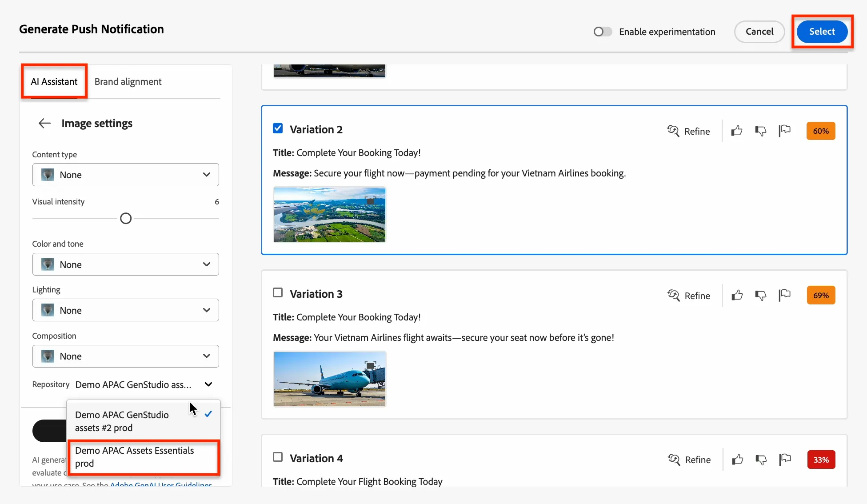Click the blue Select button
Viewport: 867px width, 504px height.
[822, 32]
